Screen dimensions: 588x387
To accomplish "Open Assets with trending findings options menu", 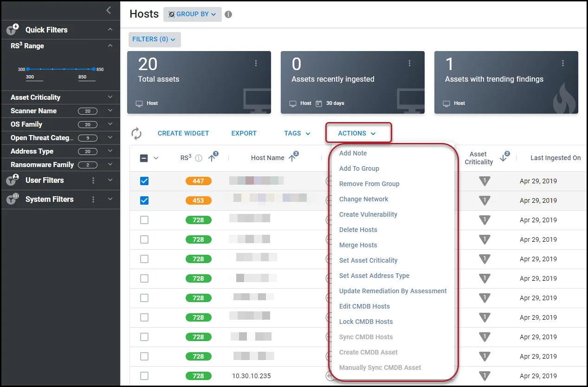I will pyautogui.click(x=563, y=63).
